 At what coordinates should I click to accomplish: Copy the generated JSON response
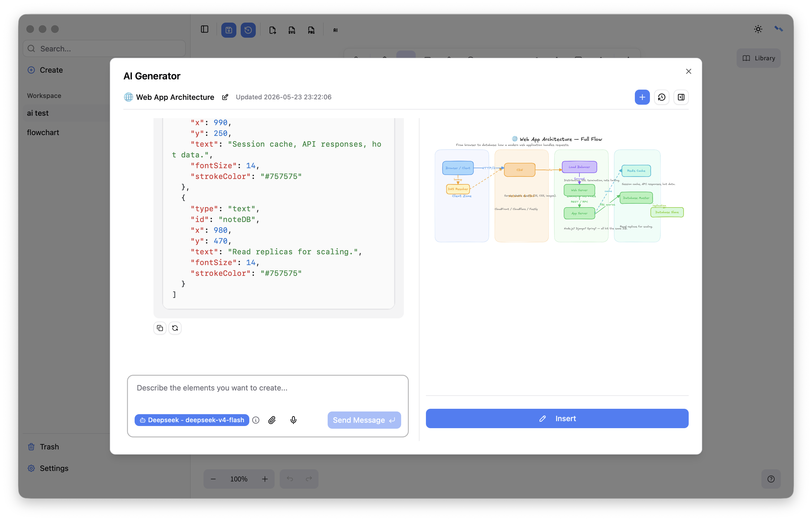[160, 328]
